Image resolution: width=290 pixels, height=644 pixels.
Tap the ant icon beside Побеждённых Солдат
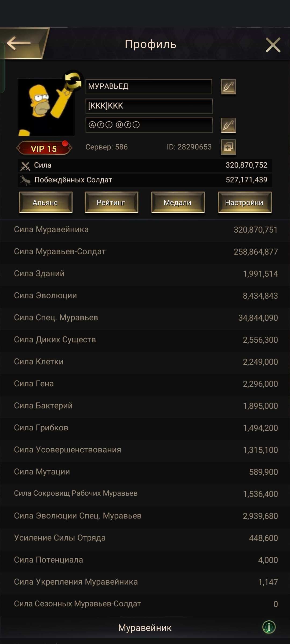26,180
